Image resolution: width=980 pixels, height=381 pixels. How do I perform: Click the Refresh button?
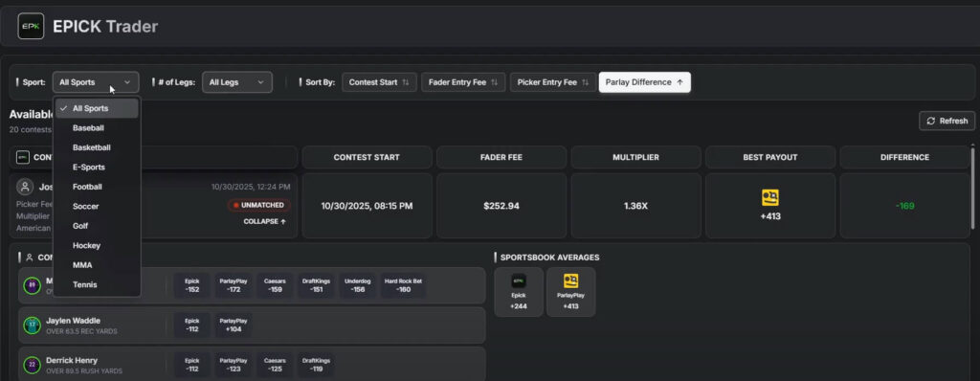click(x=947, y=121)
